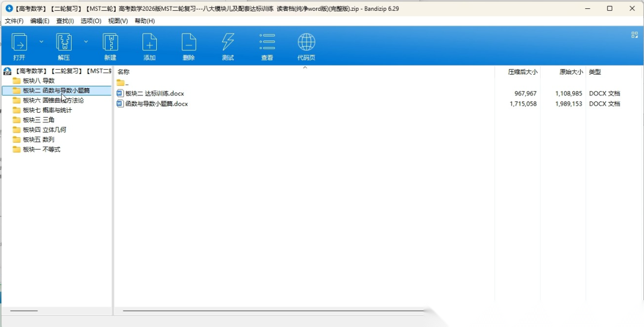
Task: Select file 板块二 达标训练.docx
Action: (x=154, y=94)
